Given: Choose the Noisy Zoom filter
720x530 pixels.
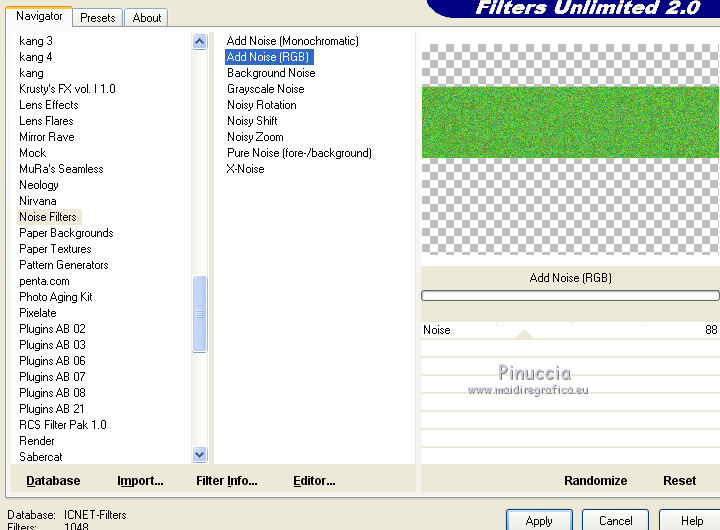Looking at the screenshot, I should click(x=255, y=137).
